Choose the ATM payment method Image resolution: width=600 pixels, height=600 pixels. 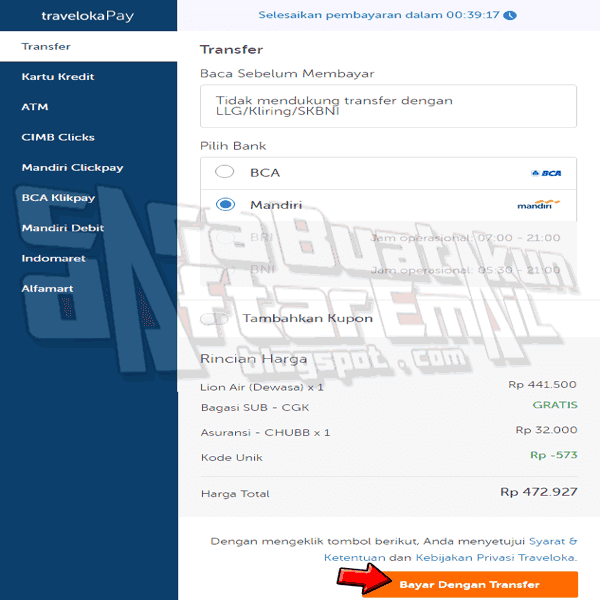(x=35, y=107)
